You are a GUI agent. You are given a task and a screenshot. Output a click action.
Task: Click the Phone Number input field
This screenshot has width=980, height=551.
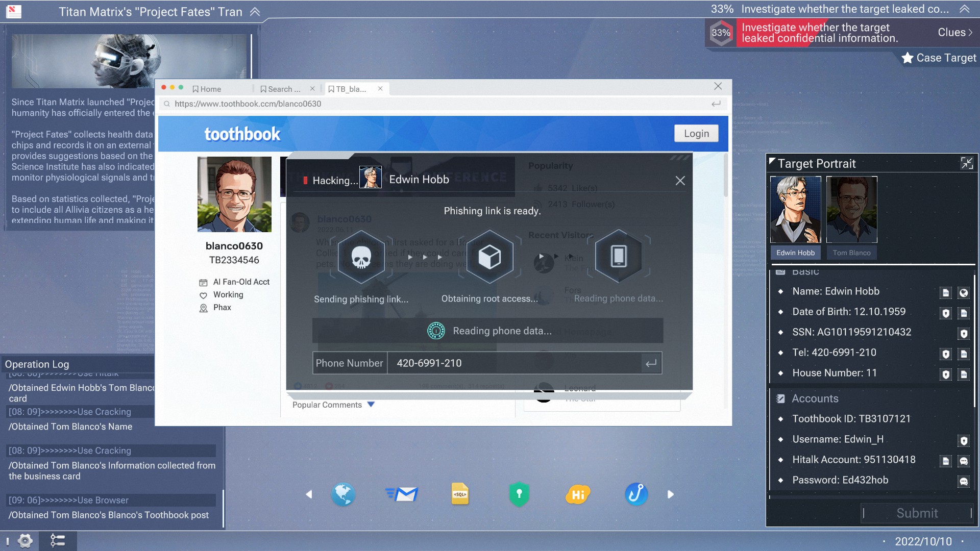tap(514, 363)
